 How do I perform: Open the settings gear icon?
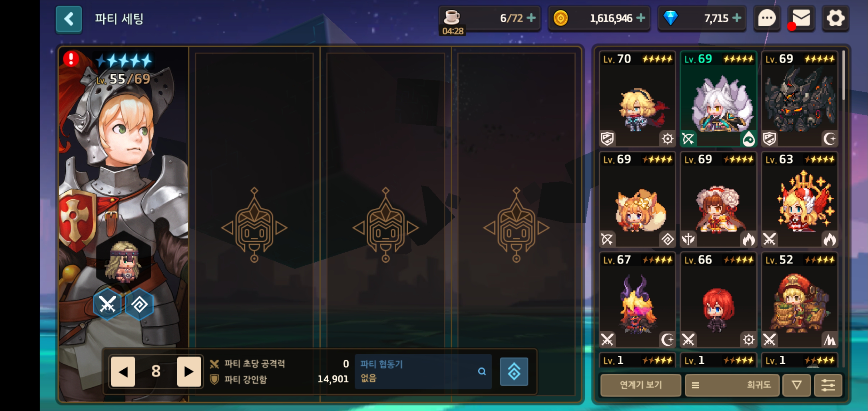pos(835,18)
